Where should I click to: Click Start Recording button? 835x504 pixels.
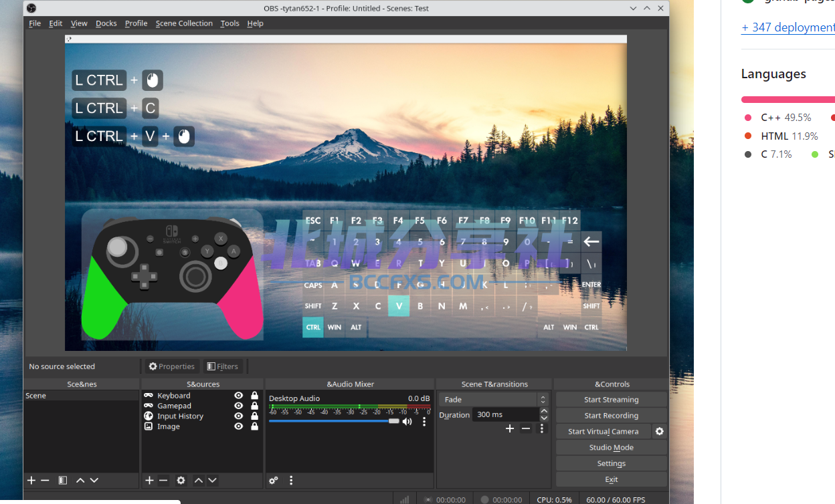point(612,415)
